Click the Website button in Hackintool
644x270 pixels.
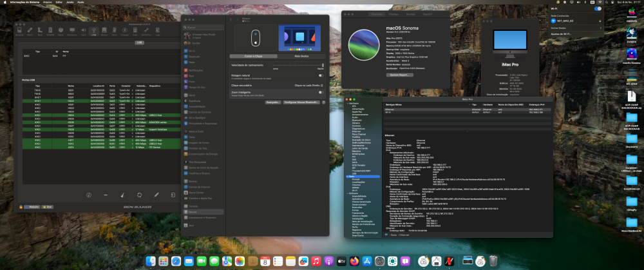32,207
